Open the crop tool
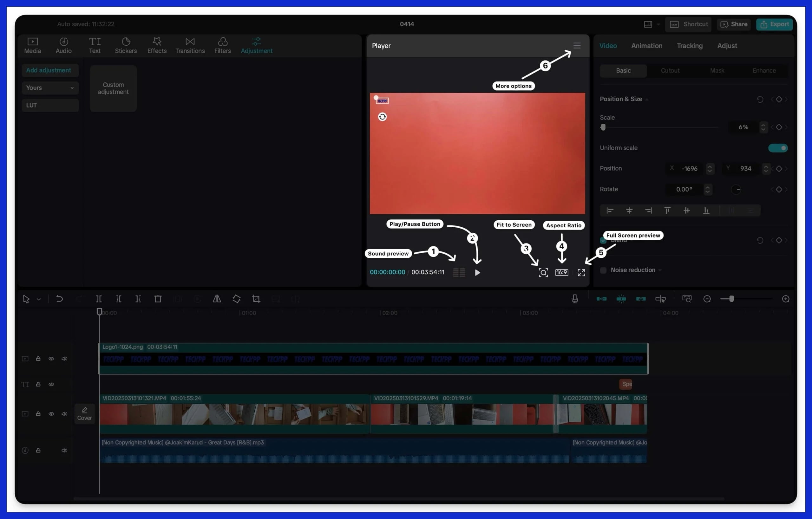812x519 pixels. pyautogui.click(x=256, y=299)
